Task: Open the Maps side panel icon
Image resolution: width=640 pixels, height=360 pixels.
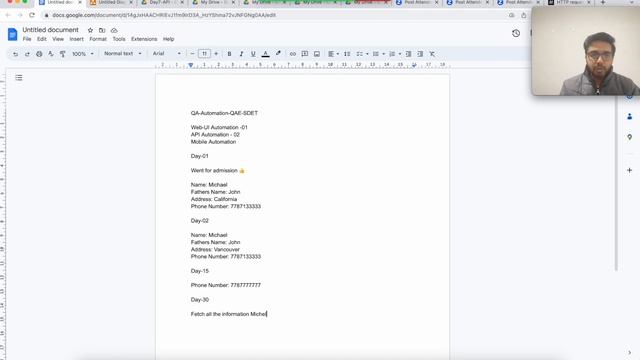Action: pyautogui.click(x=629, y=137)
